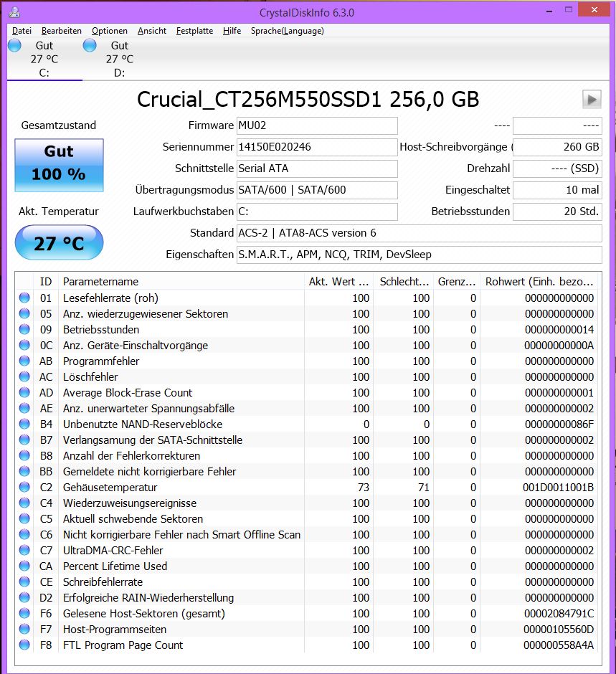Click the Schnittstelle field Serial ATA
The height and width of the screenshot is (674, 616).
pos(317,168)
